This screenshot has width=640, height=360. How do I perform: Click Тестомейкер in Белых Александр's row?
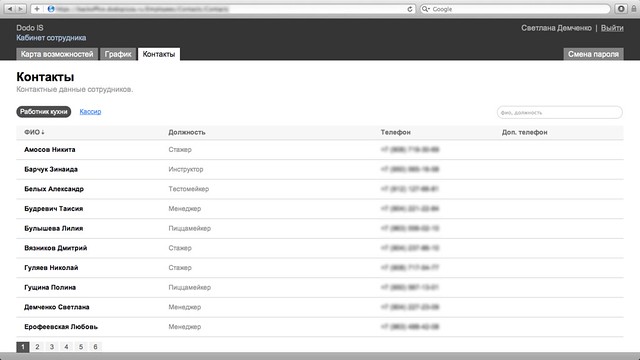click(x=189, y=189)
